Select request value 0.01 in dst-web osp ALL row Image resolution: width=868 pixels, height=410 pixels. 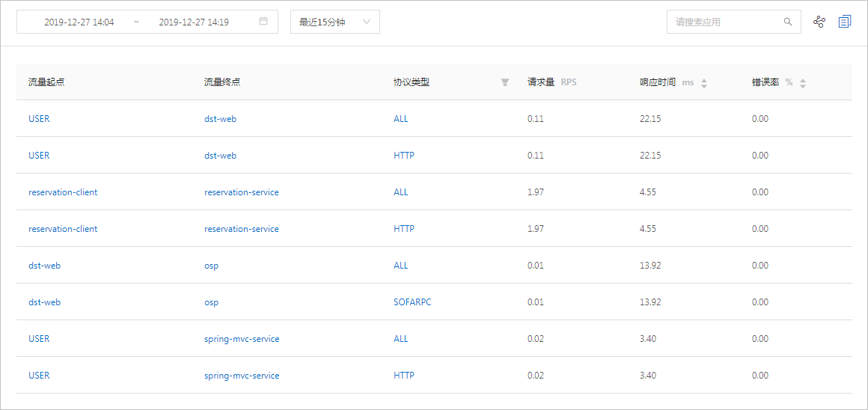click(x=535, y=265)
